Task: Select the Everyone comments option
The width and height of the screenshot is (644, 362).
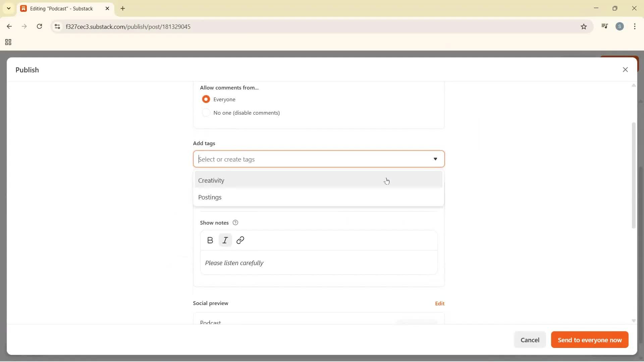Action: pos(206,99)
